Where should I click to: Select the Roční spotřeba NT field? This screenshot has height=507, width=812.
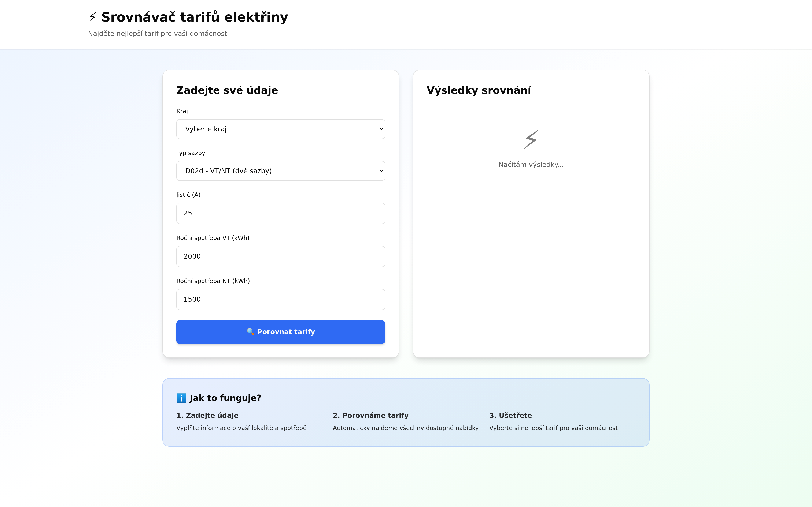click(281, 299)
